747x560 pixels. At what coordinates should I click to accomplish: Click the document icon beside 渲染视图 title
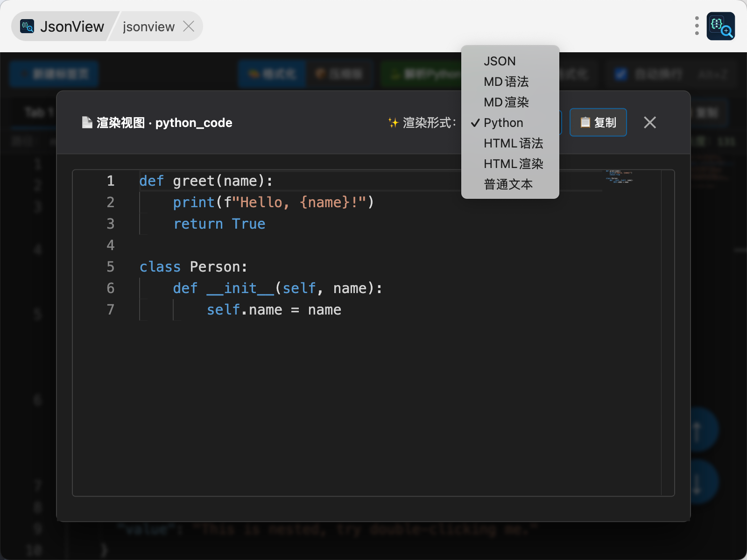click(x=87, y=122)
